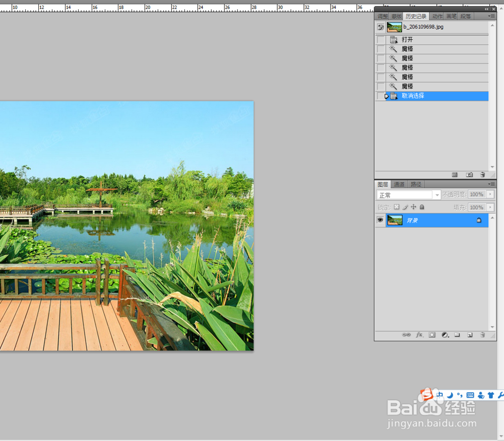Switch to the 通道 channels tab

click(399, 184)
